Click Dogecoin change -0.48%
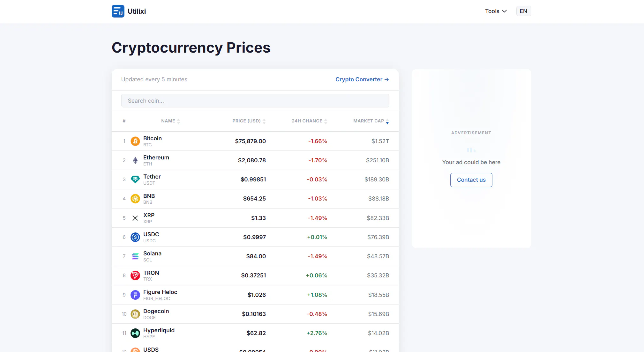644x352 pixels. tap(317, 314)
